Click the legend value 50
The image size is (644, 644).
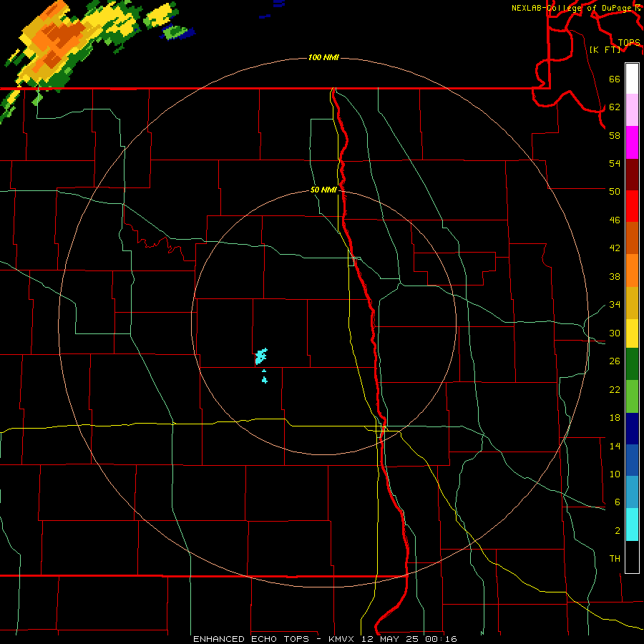click(615, 191)
